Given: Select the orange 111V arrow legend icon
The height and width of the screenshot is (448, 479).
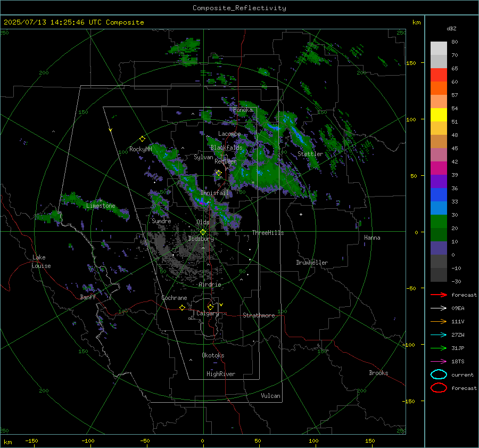Looking at the screenshot, I should point(439,321).
